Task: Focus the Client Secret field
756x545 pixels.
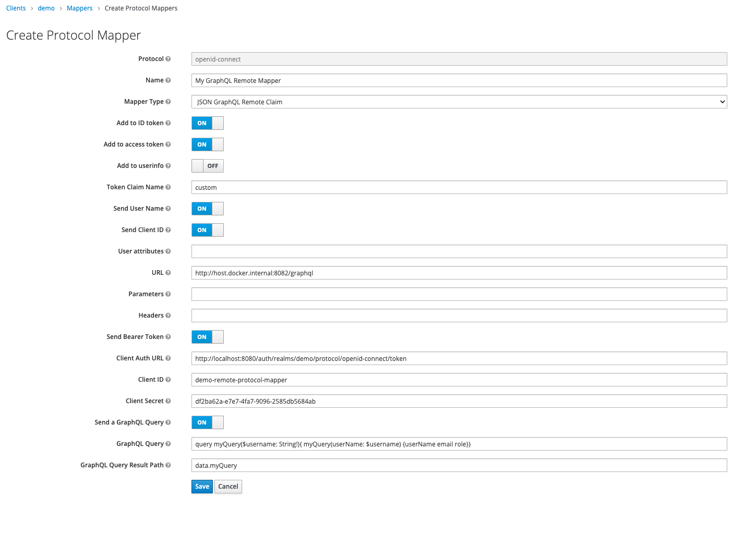Action: point(459,401)
